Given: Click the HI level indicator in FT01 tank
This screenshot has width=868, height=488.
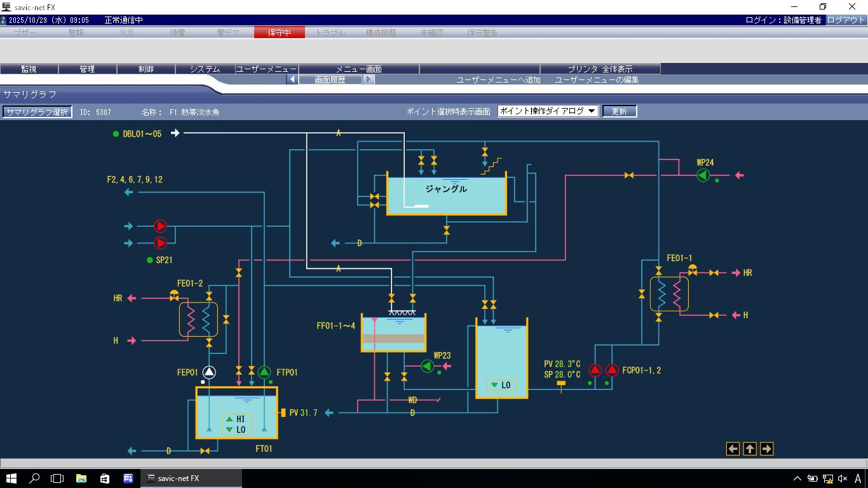Looking at the screenshot, I should pyautogui.click(x=236, y=419).
